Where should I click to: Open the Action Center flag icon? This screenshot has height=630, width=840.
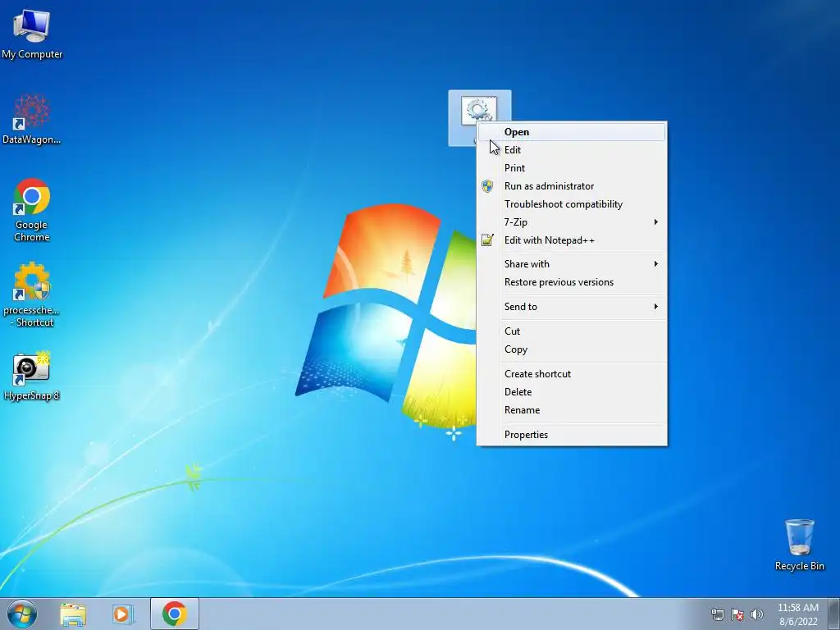click(737, 614)
